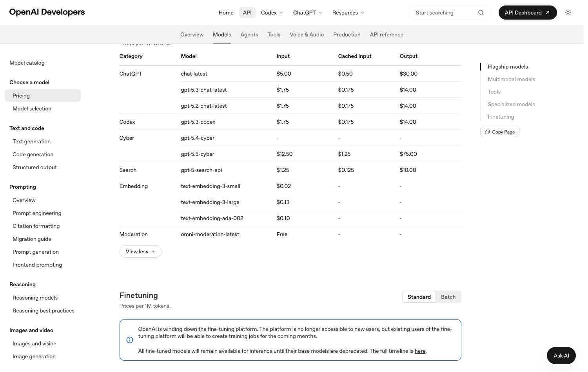Viewport: 588px width, 372px height.
Task: Open the Voice & Audio tab
Action: click(x=307, y=34)
